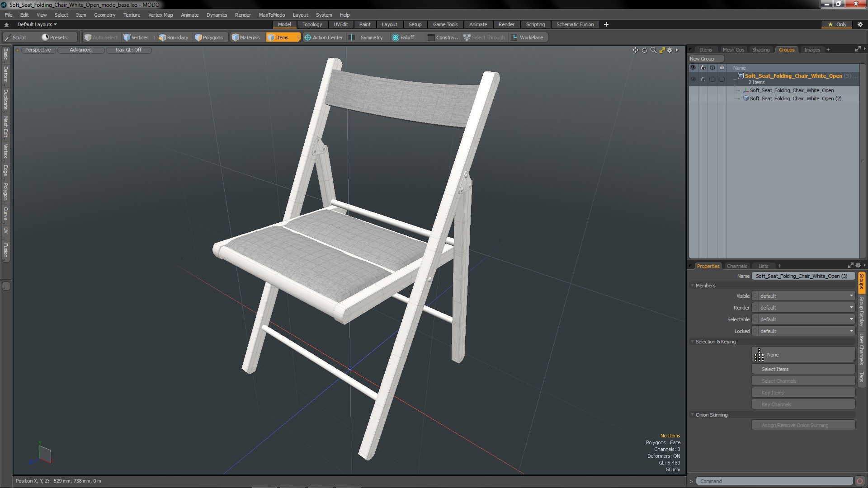Click the viewport zoom magnifier icon
This screenshot has height=488, width=868.
click(653, 50)
